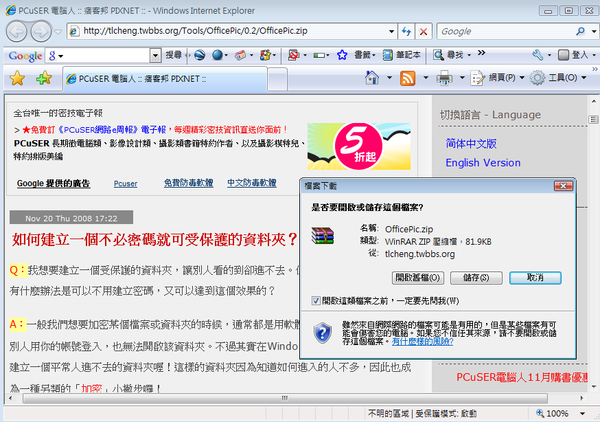
Task: Click 開啟舊檔(O) in the download dialog
Action: point(418,278)
